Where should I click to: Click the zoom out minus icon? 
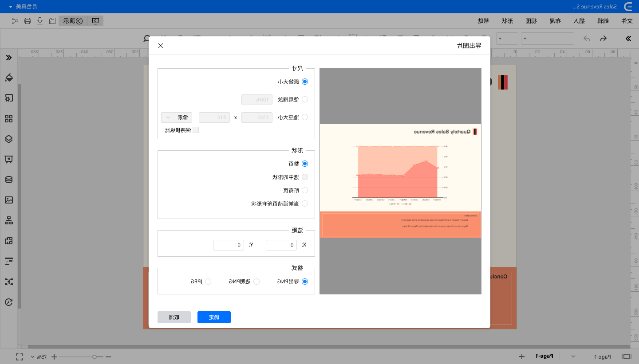(108, 356)
